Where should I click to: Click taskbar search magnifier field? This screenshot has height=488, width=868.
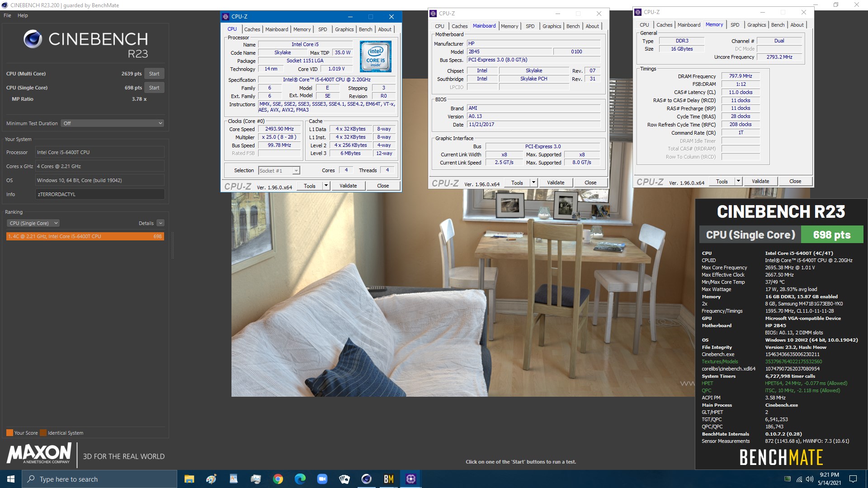click(99, 479)
